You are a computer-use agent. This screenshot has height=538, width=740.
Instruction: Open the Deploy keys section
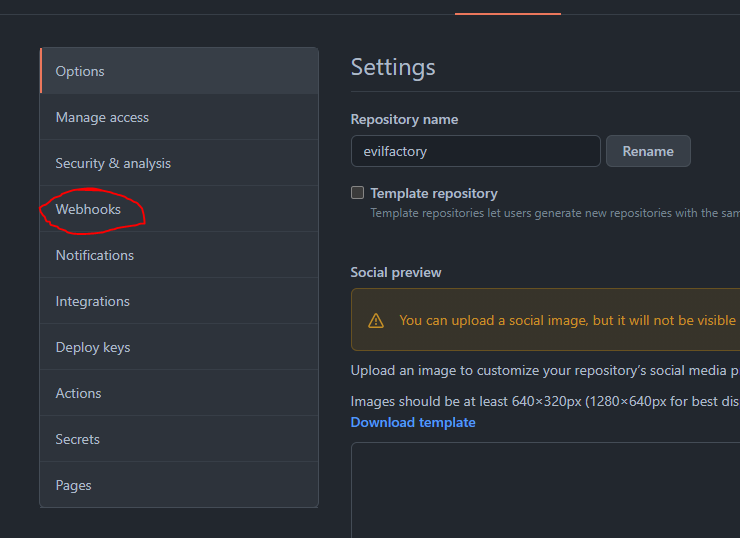point(93,347)
